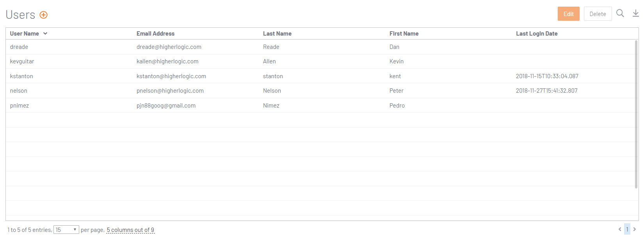Select the dreade user row

click(x=320, y=47)
